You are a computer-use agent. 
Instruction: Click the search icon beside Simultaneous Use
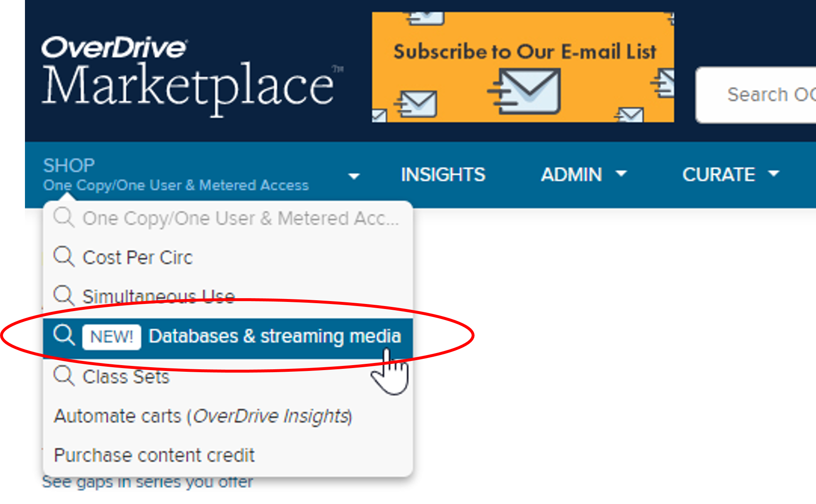coord(64,296)
